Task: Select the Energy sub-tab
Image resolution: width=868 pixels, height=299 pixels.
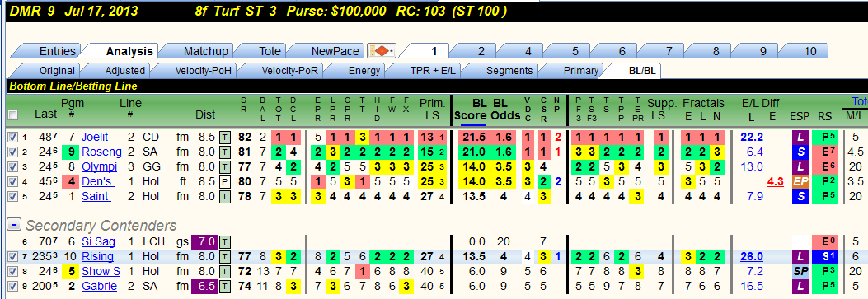Action: 364,71
